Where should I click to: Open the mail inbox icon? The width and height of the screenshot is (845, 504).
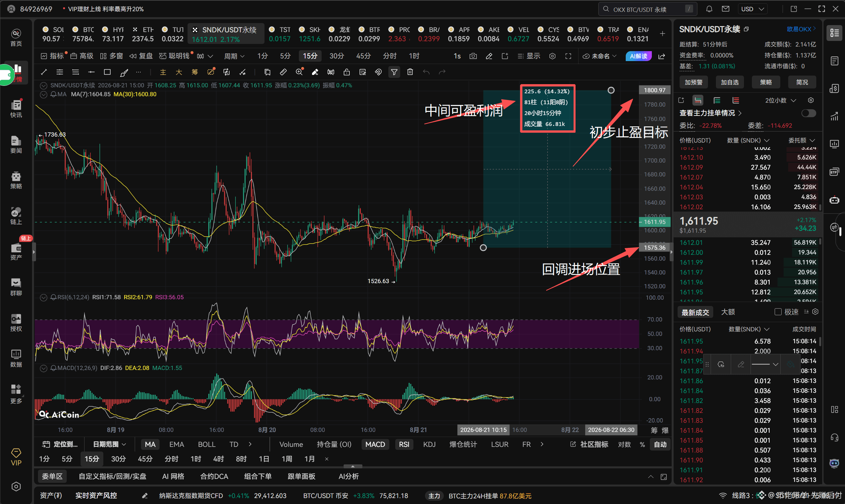tap(725, 9)
